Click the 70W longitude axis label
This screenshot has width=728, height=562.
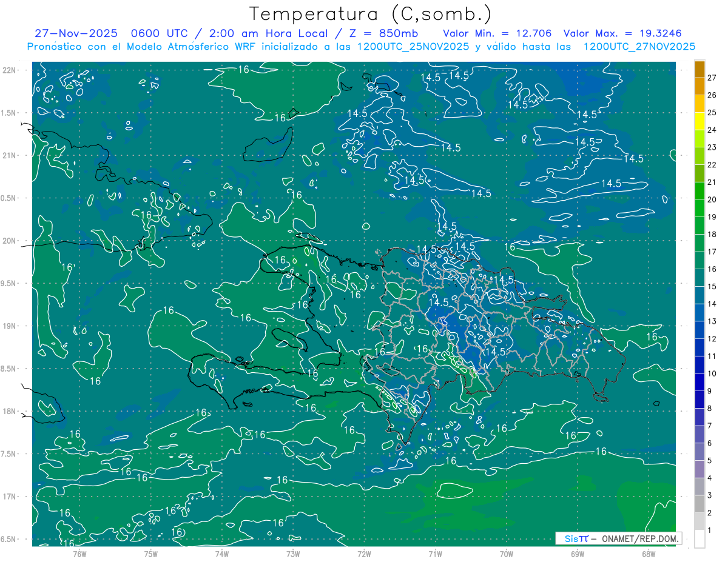tap(506, 554)
